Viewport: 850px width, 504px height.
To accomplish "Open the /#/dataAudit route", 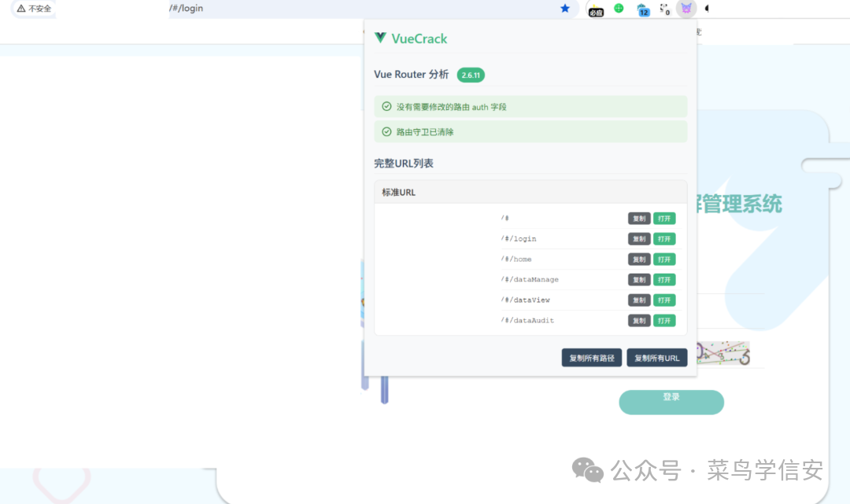I will (x=664, y=320).
